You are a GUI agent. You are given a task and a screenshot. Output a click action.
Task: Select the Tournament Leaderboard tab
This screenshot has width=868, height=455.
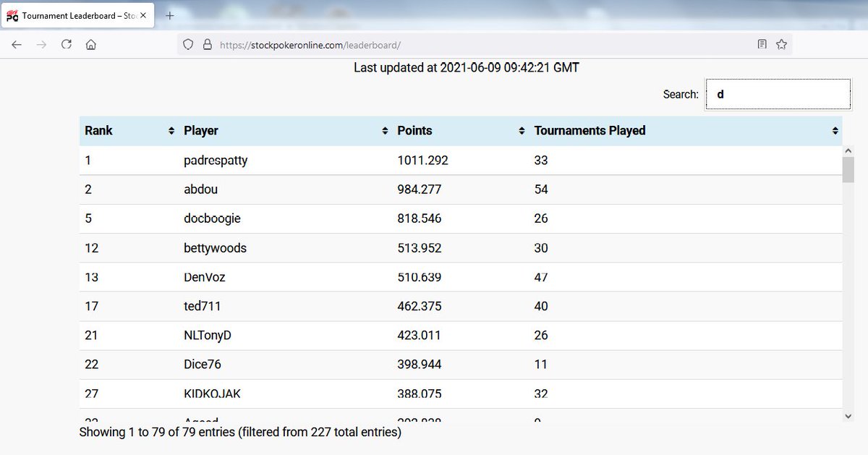pos(77,15)
